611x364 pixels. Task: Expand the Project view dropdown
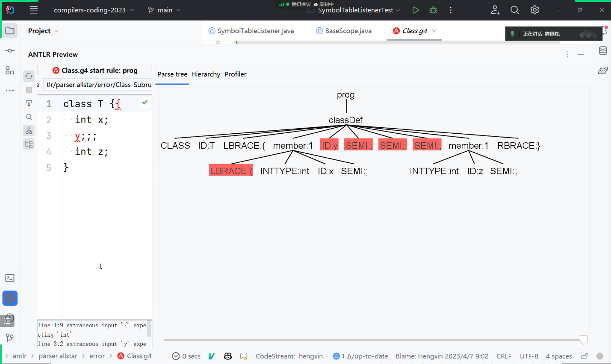43,31
